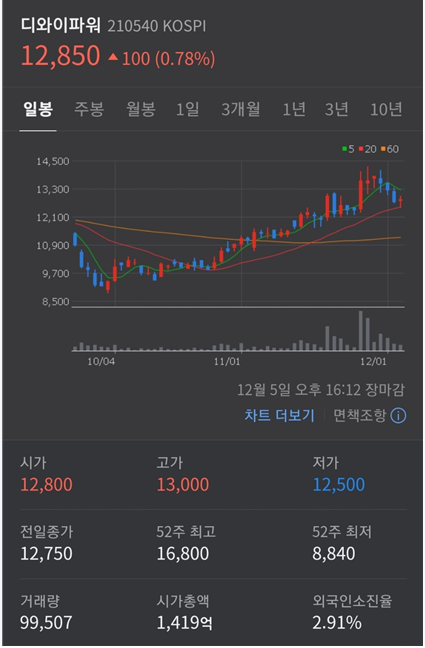Open the 차트 더보기 link
This screenshot has height=648, width=425.
pos(279,415)
